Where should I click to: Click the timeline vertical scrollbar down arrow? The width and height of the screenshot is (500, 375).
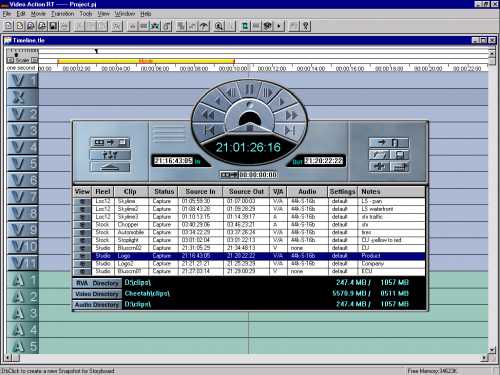tap(492, 350)
